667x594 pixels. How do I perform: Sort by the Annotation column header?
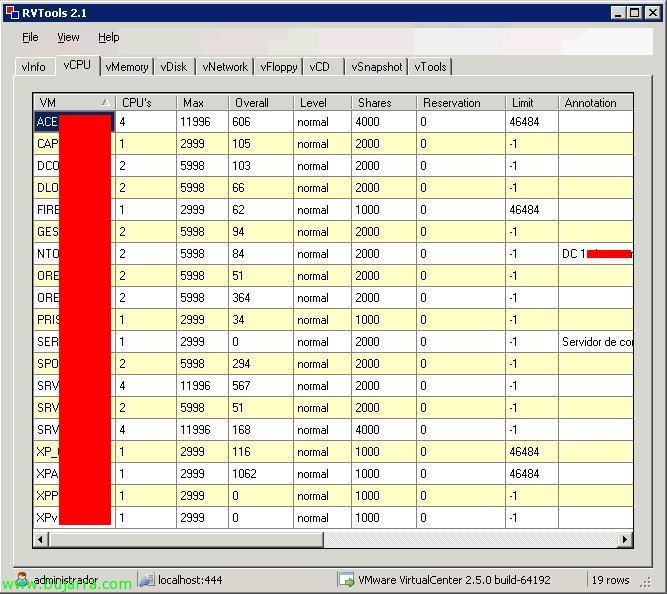tap(596, 103)
